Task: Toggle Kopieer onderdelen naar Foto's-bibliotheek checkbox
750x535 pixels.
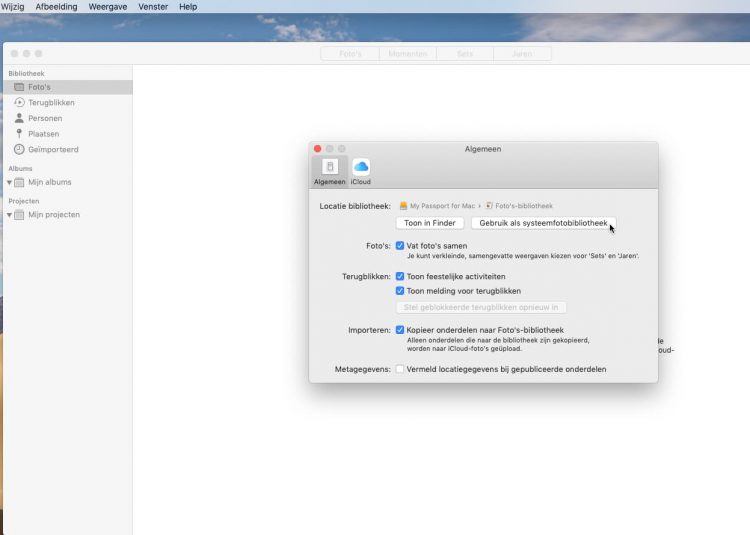Action: pos(400,330)
